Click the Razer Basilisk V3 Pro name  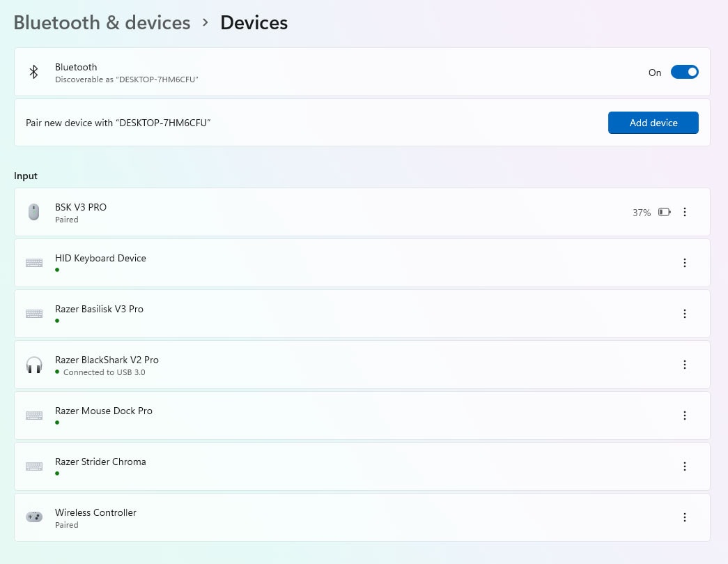[x=99, y=309]
